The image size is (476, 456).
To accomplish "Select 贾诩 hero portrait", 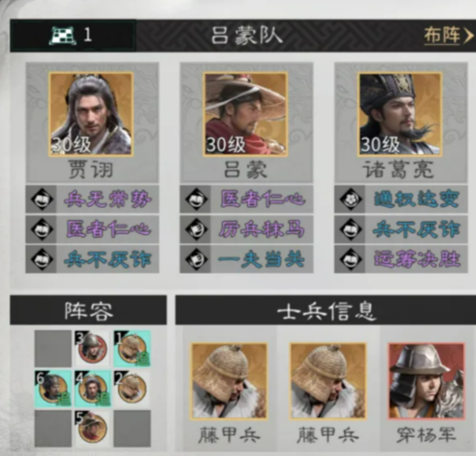I will [x=91, y=114].
